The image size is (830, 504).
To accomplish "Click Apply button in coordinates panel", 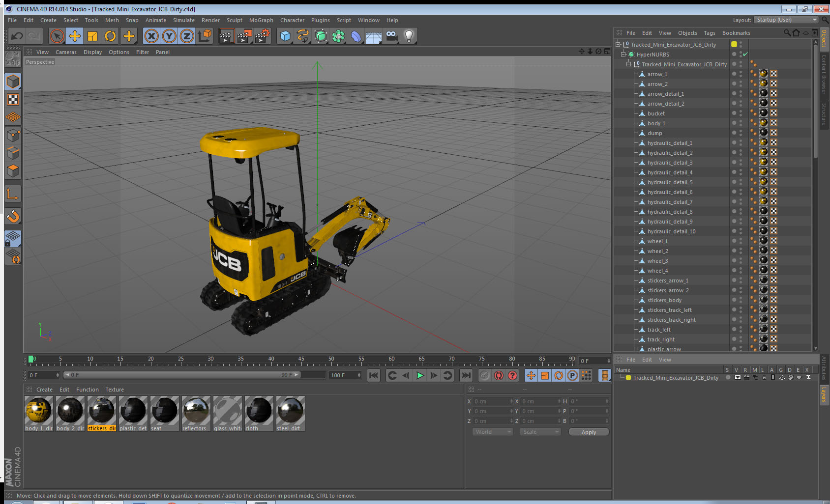I will pos(589,432).
